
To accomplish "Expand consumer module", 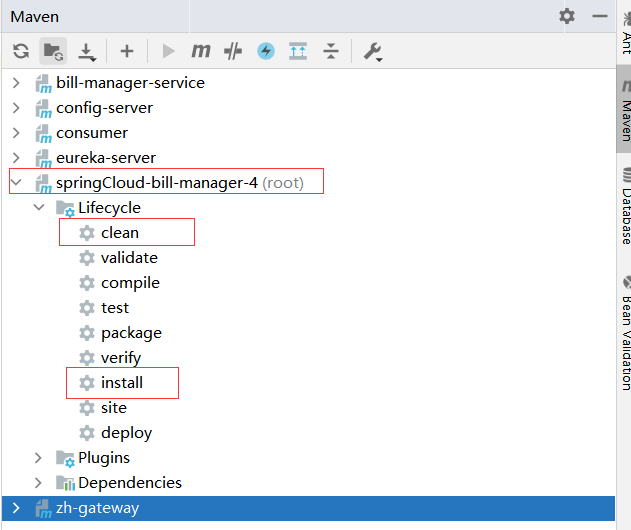I will point(16,133).
